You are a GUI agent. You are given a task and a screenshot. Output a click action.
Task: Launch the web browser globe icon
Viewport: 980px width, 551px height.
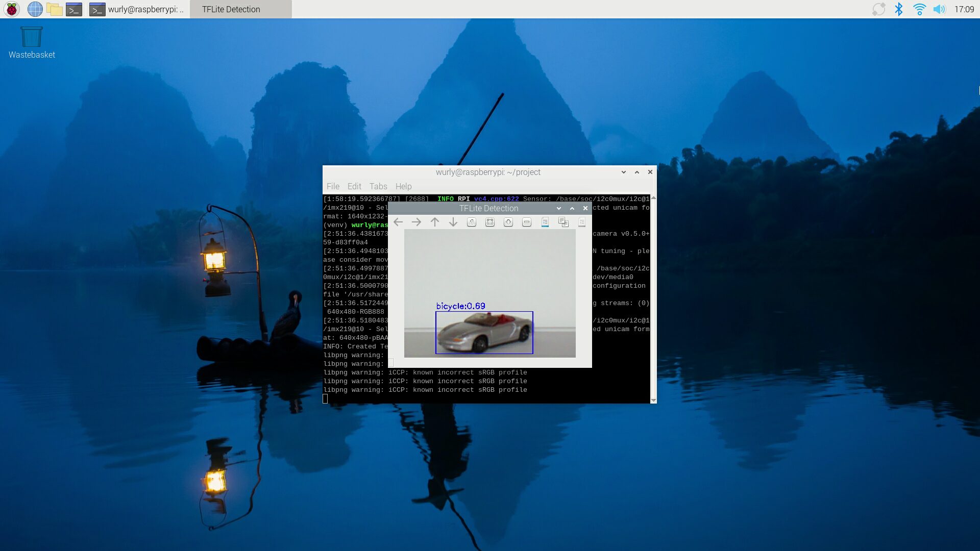tap(35, 9)
